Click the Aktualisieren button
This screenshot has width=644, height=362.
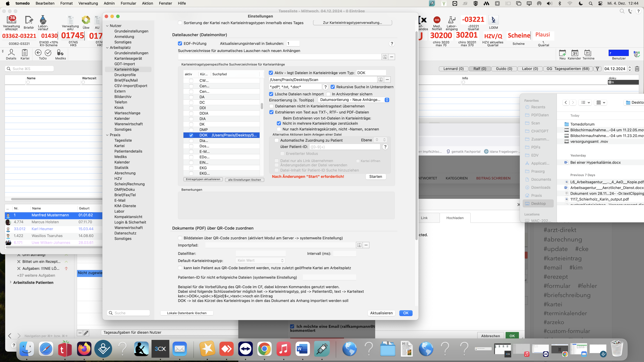(x=381, y=313)
